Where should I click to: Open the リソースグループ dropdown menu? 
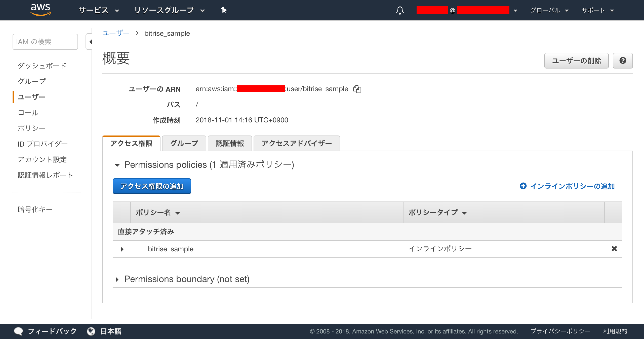[x=169, y=10]
